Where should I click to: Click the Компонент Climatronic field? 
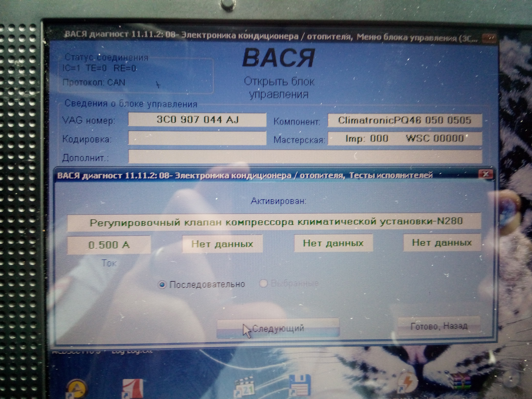tap(405, 120)
